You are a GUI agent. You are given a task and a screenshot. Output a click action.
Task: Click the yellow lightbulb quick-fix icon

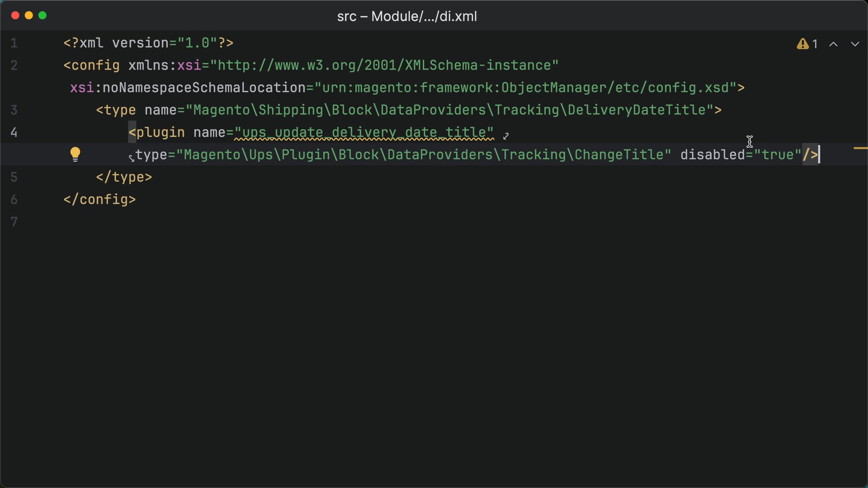75,154
